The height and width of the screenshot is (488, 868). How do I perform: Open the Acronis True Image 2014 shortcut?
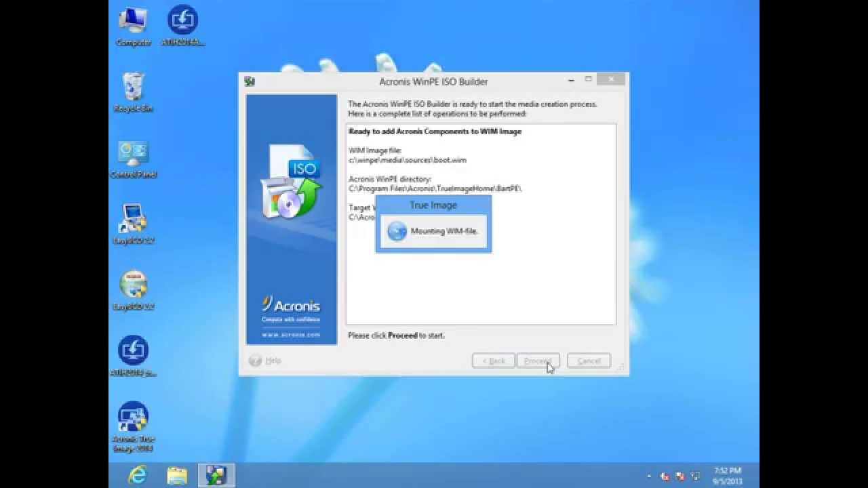click(x=133, y=427)
